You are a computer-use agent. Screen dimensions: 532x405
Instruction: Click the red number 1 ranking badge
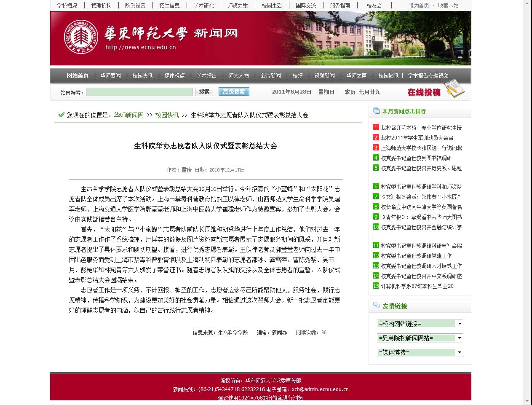click(x=376, y=127)
